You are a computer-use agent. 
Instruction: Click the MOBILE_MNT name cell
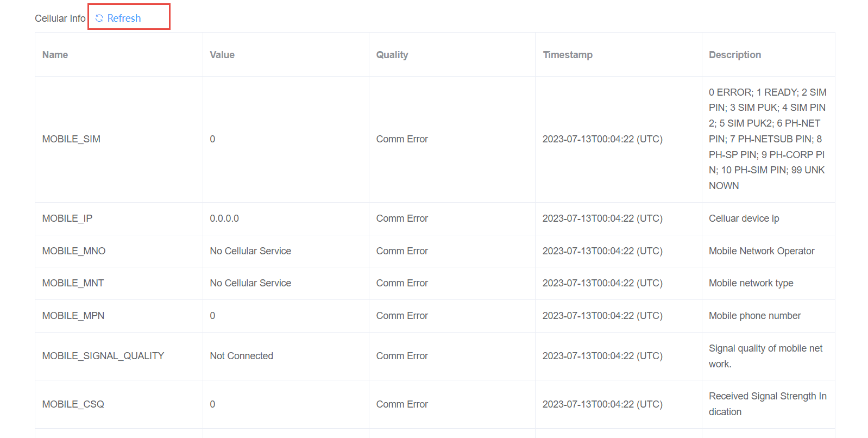coord(73,283)
